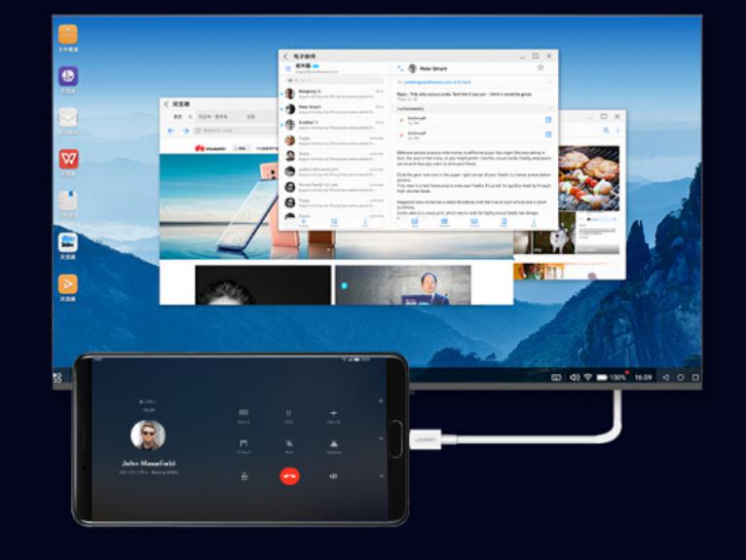Open the hamburger menu in email app
This screenshot has height=560, width=746.
[x=288, y=68]
